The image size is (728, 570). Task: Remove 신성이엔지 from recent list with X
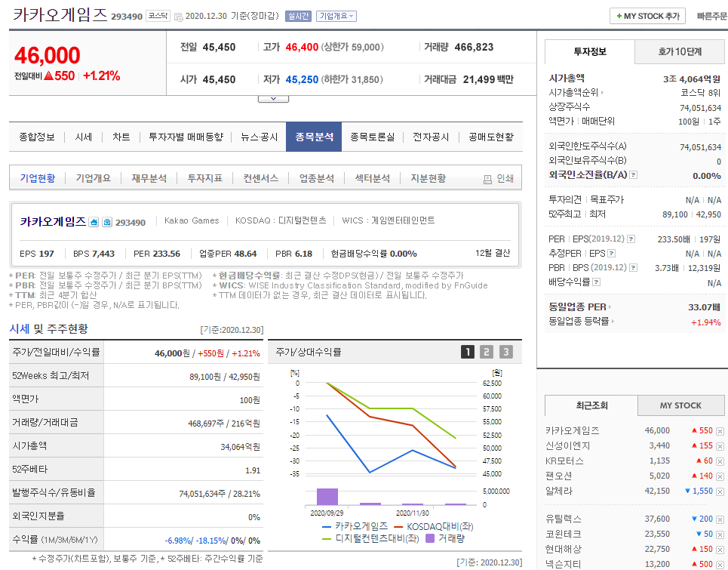tap(720, 446)
